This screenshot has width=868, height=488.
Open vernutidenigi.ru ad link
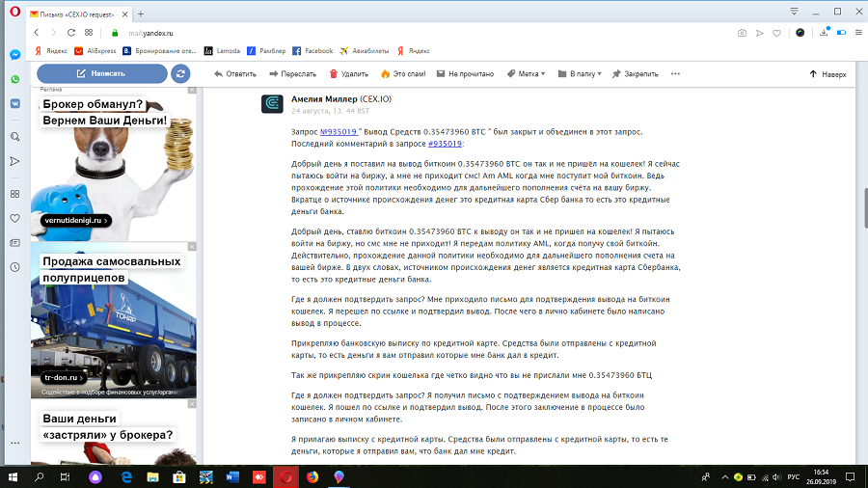(x=76, y=220)
